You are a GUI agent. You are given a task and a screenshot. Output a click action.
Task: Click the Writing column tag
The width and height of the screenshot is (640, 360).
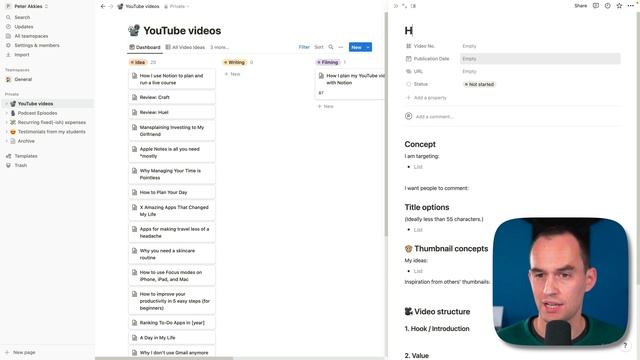(234, 62)
